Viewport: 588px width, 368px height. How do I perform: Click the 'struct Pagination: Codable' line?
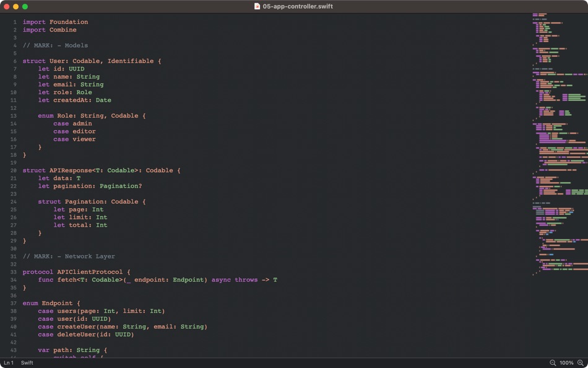tap(92, 201)
